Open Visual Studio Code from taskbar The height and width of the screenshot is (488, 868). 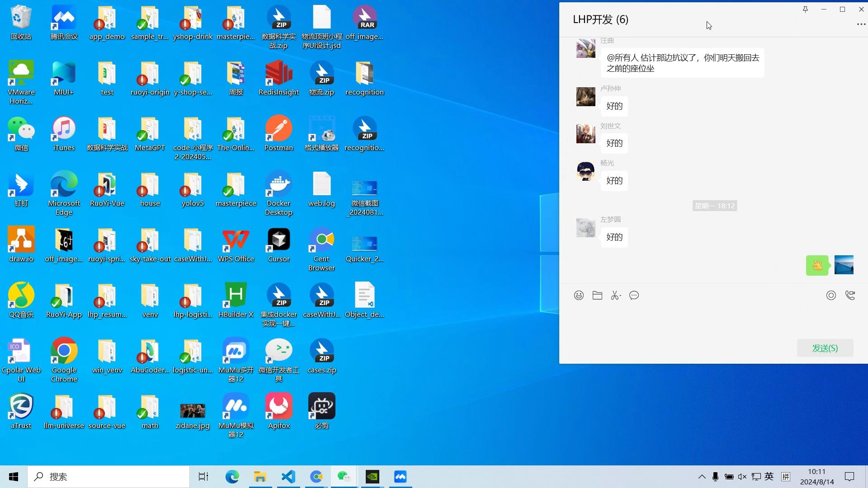point(288,477)
